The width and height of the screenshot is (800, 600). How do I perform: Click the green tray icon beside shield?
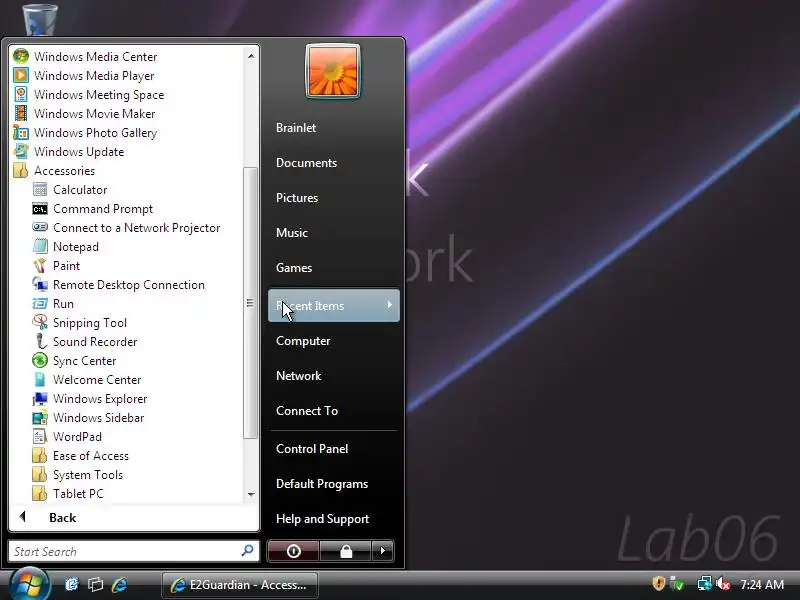click(x=678, y=583)
